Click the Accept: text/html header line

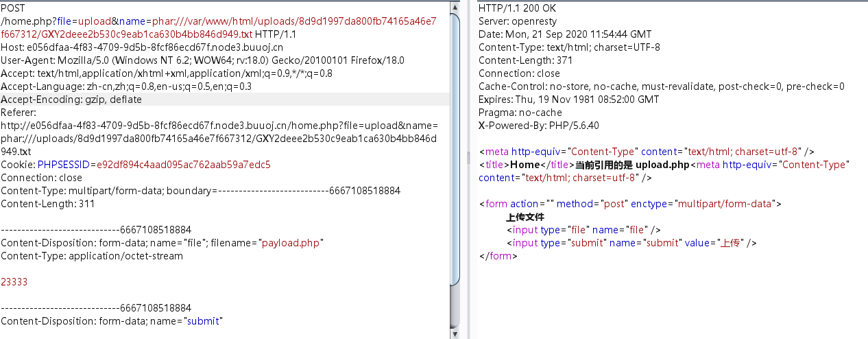coord(167,73)
